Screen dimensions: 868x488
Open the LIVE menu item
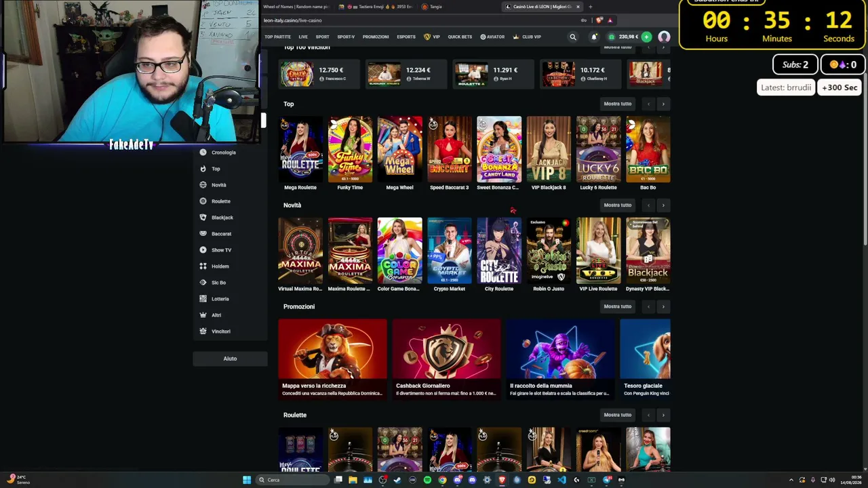tap(303, 37)
